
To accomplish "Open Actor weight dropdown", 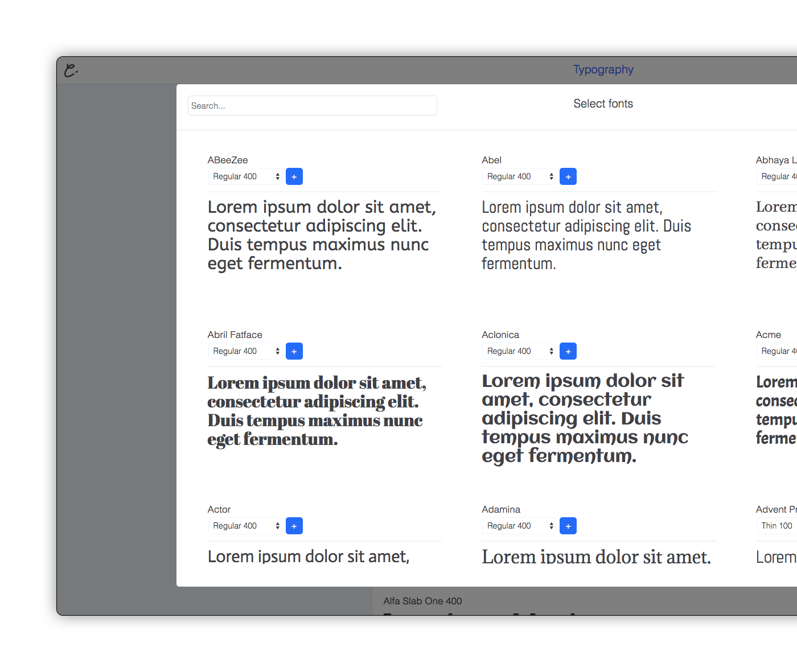I will 246,526.
